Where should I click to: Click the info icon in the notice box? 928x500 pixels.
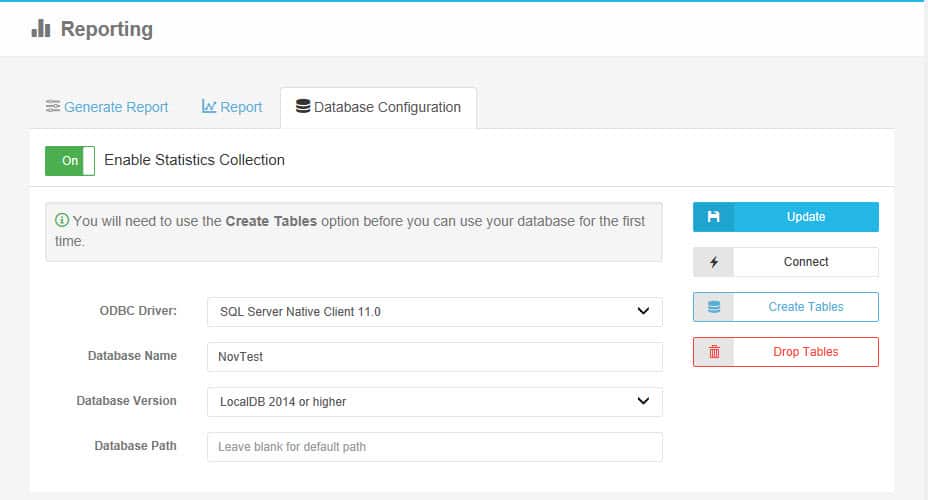point(62,220)
